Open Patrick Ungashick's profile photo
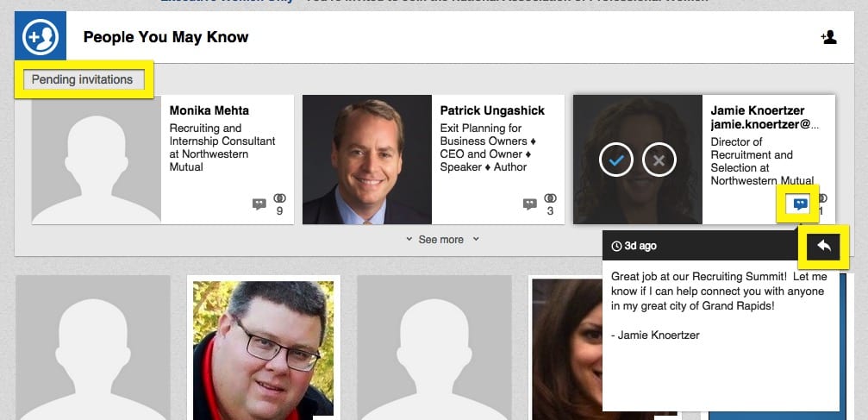Screen dimensions: 868x420 [x=367, y=160]
